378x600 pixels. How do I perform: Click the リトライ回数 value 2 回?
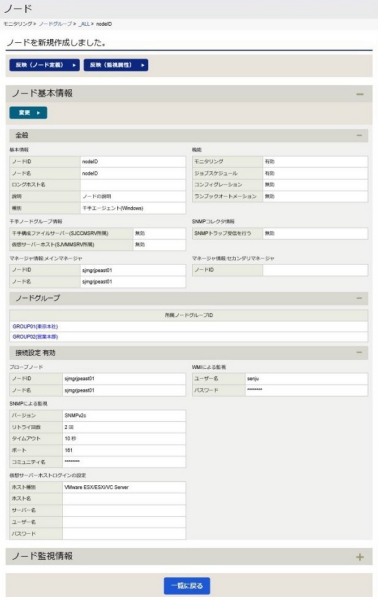[x=69, y=427]
